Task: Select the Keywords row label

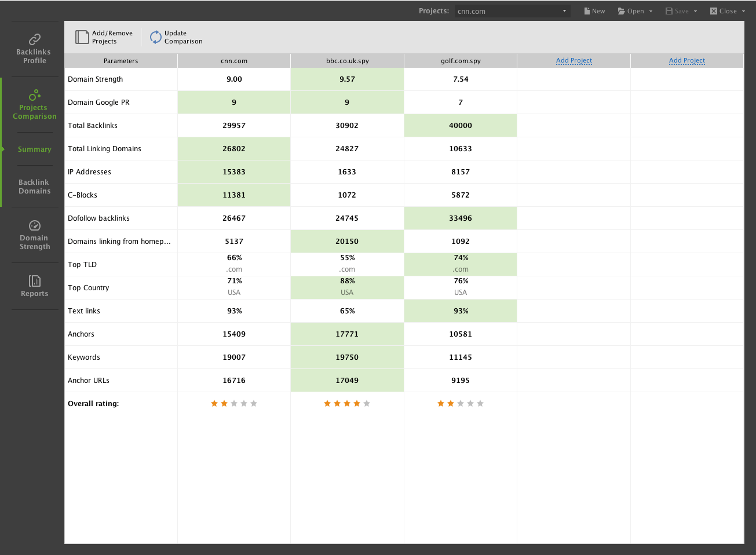Action: point(84,357)
